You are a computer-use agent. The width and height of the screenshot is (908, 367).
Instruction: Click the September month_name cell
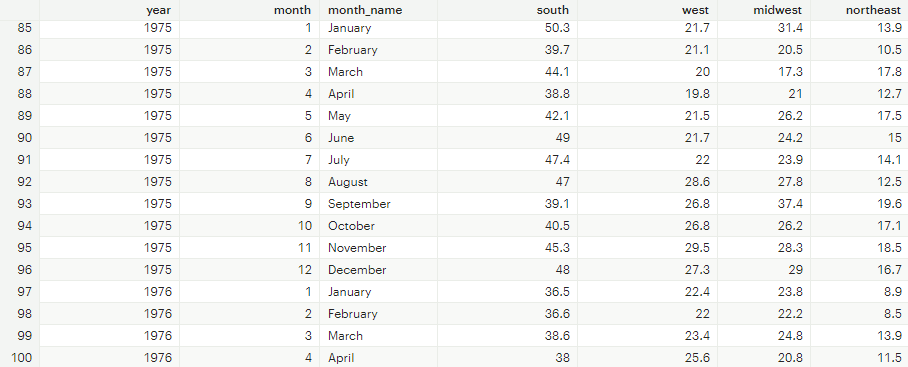pyautogui.click(x=359, y=204)
